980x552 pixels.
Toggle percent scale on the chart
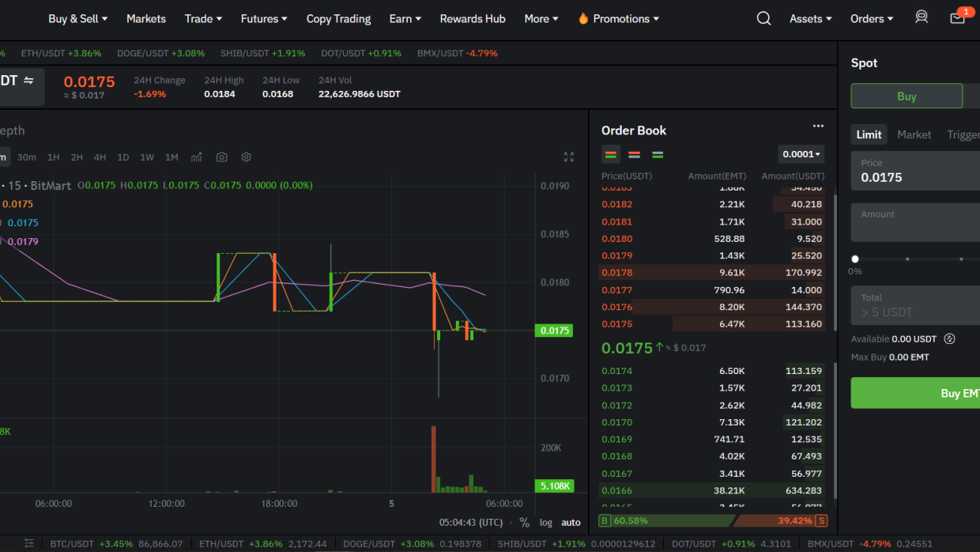tap(524, 523)
